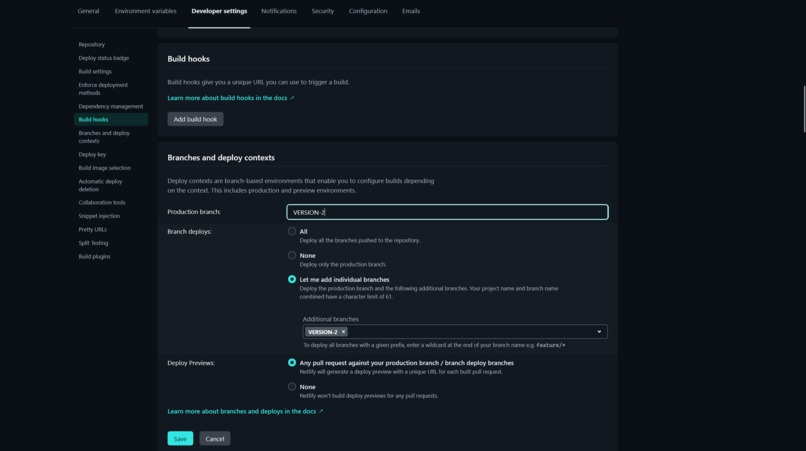This screenshot has width=806, height=451.
Task: Click the page vertical scrollbar thumb
Action: (x=804, y=109)
